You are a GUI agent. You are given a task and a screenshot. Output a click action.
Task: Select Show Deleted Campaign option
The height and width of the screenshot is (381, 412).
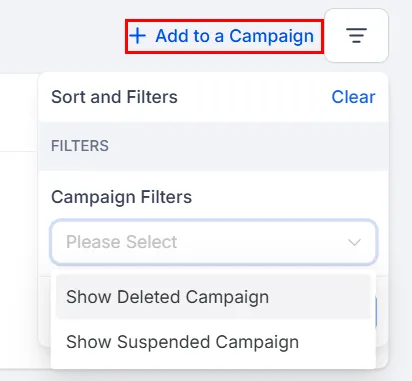(x=214, y=297)
